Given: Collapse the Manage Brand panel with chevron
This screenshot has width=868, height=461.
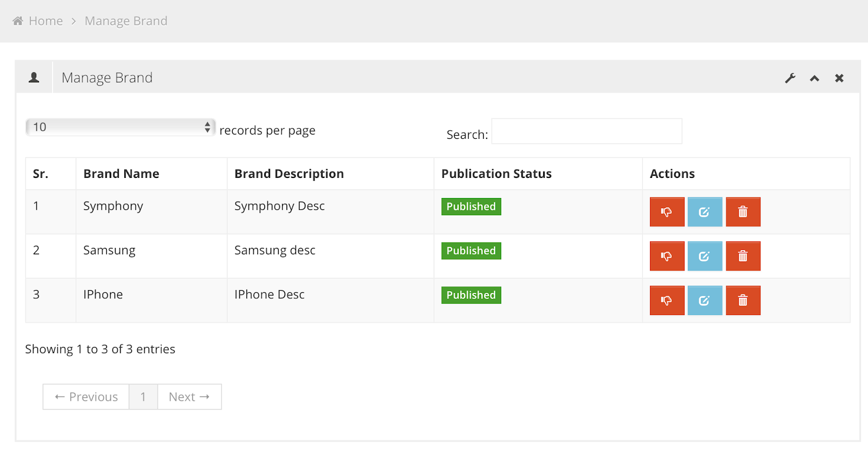Looking at the screenshot, I should (814, 78).
